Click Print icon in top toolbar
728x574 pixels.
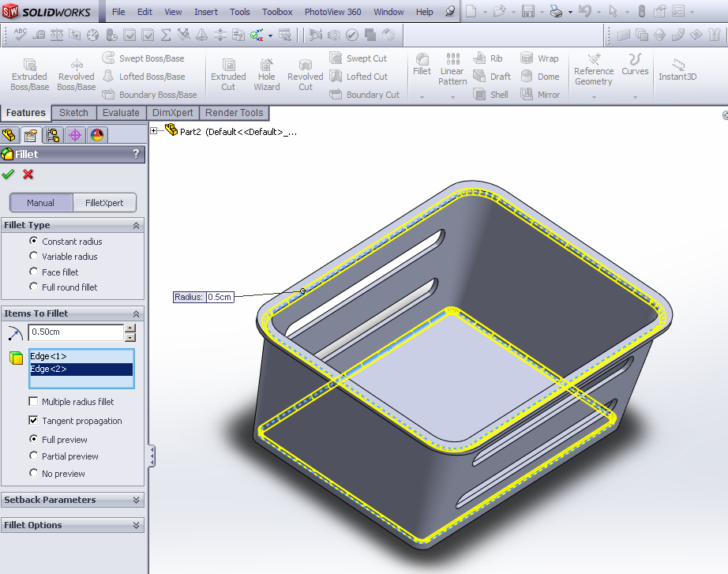coord(556,11)
